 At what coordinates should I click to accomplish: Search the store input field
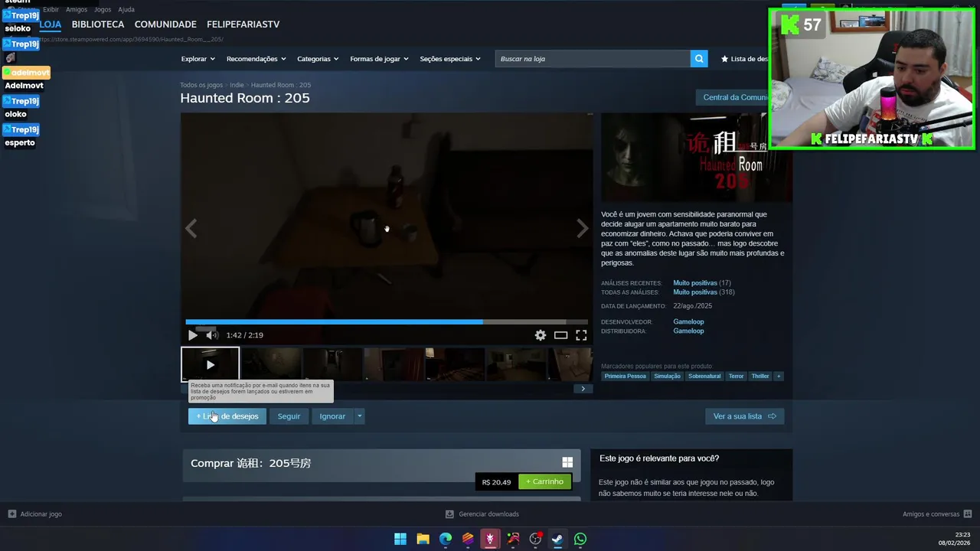593,59
